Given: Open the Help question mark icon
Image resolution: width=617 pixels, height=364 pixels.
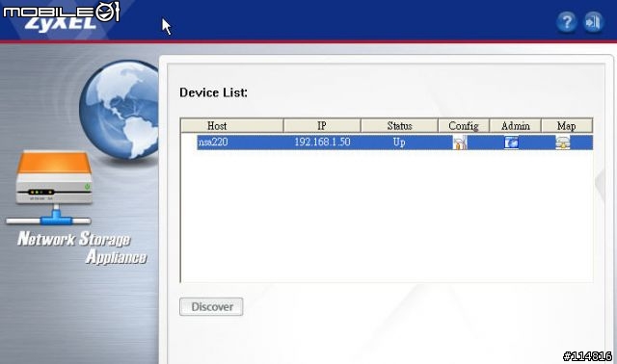Looking at the screenshot, I should pyautogui.click(x=567, y=21).
